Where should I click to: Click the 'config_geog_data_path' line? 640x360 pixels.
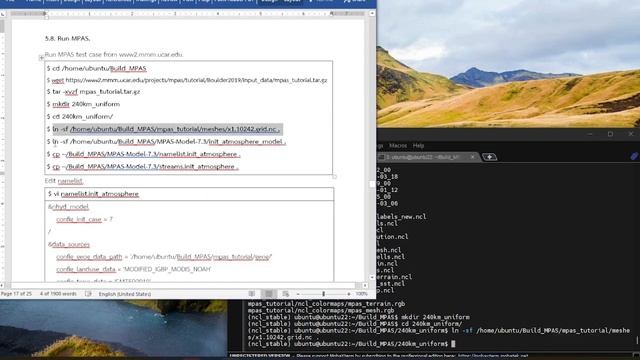tap(164, 257)
